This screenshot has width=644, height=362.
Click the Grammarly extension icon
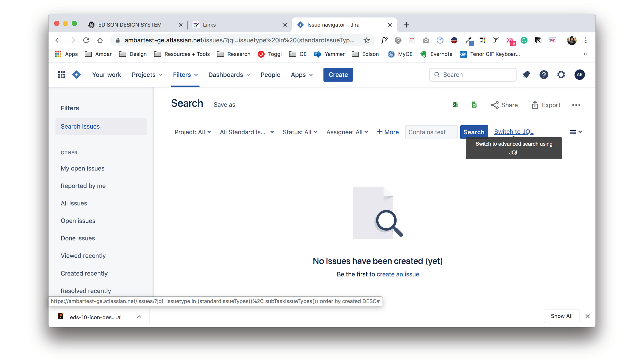point(524,40)
